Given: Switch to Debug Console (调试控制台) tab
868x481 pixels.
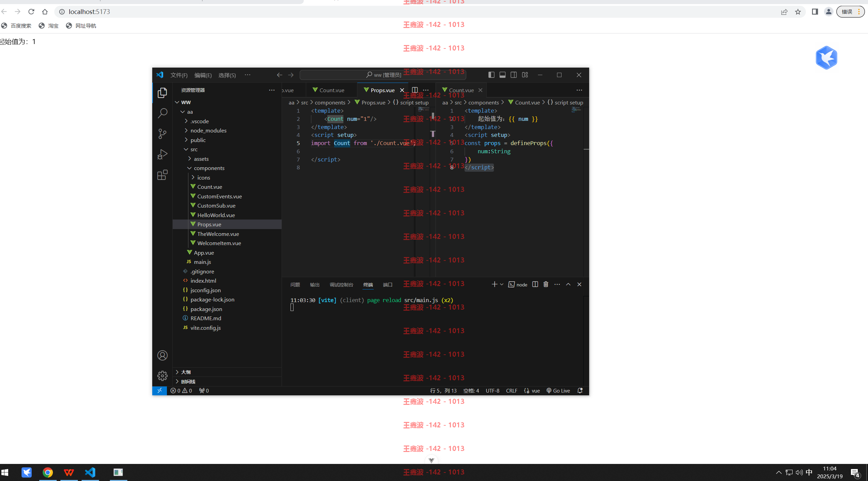Looking at the screenshot, I should point(341,285).
